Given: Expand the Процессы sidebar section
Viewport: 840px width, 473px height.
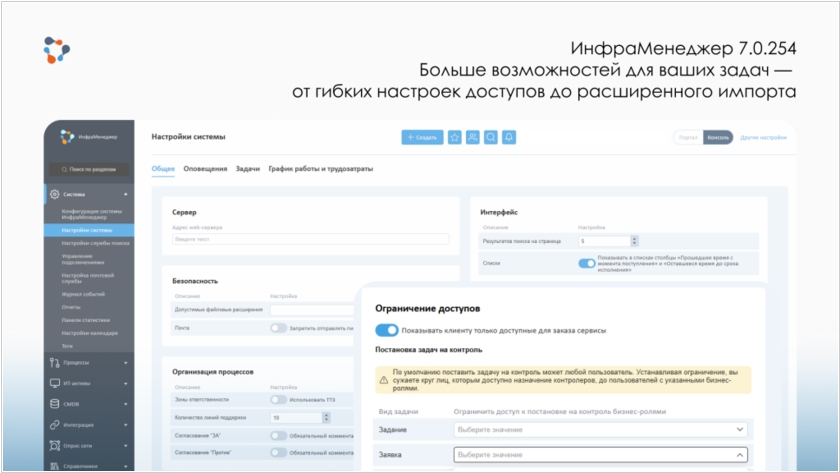Looking at the screenshot, I should [126, 363].
